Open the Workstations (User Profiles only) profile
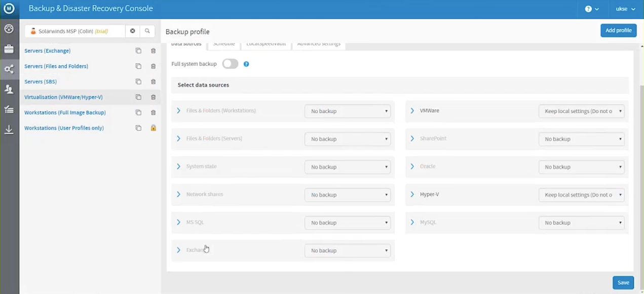 point(64,128)
